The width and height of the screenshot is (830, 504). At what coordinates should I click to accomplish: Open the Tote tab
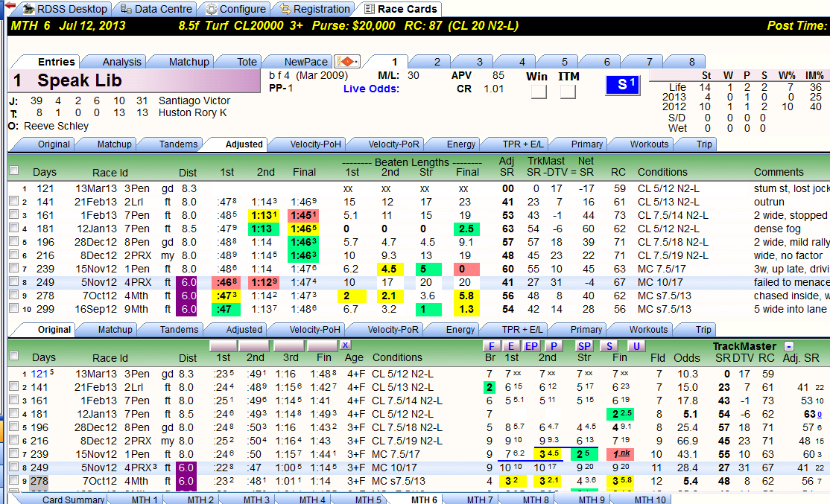247,62
